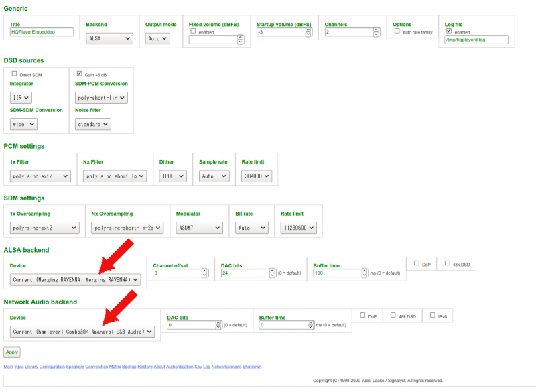536x392 pixels.
Task: Expand the SDM Modulator dropdown showing ASDM7
Action: click(198, 228)
